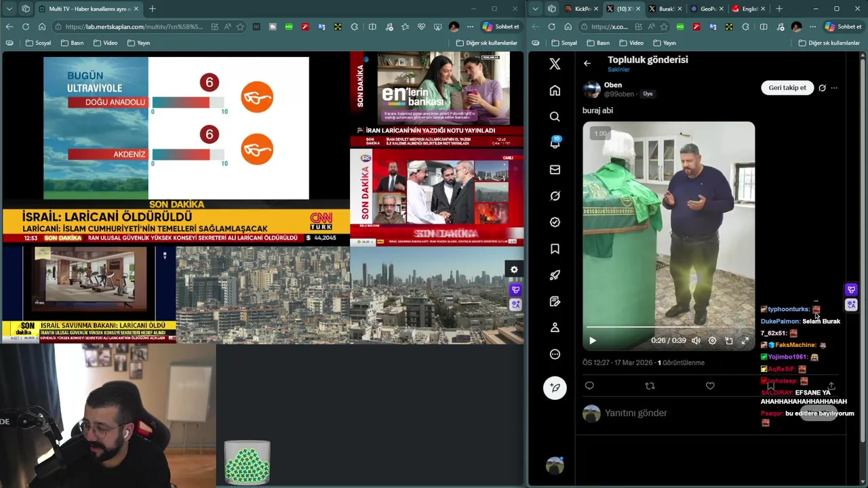Open Basın bookmarks folder in left browser
The height and width of the screenshot is (488, 868).
pyautogui.click(x=72, y=43)
